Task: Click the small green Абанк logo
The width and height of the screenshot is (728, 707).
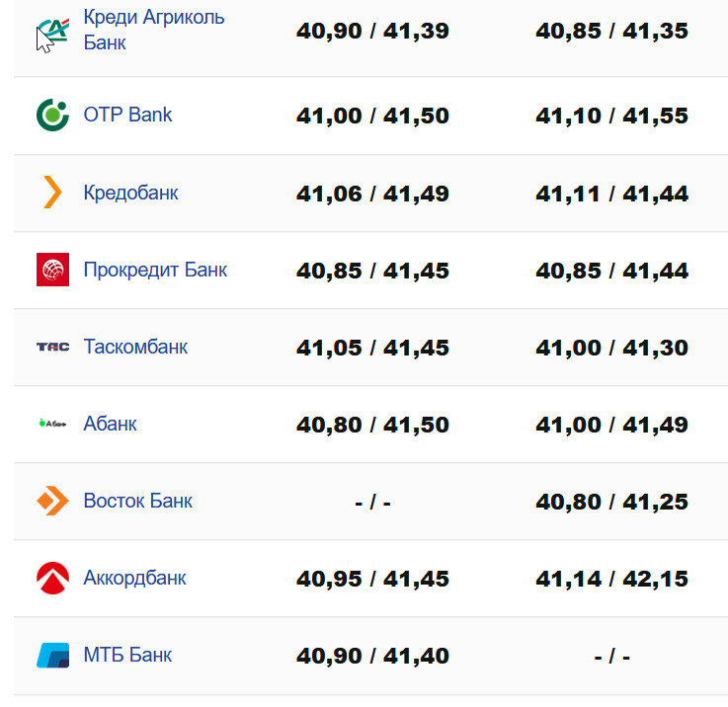Action: pos(52,424)
